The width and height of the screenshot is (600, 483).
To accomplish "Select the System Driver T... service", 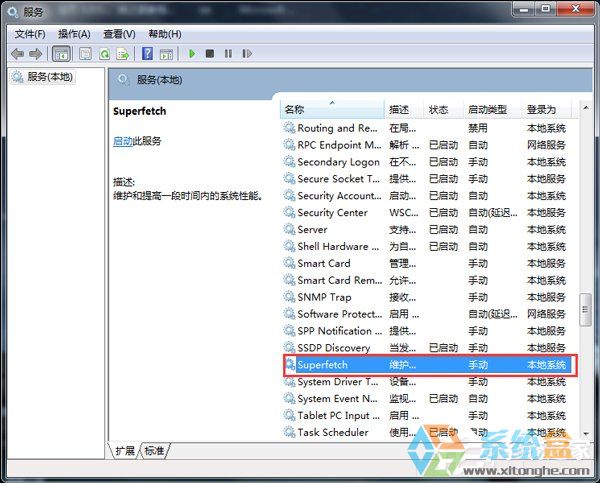I will tap(426, 382).
